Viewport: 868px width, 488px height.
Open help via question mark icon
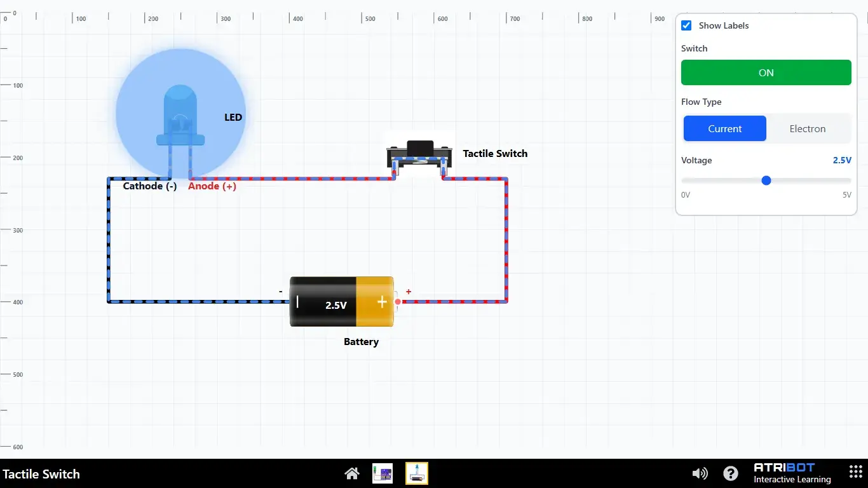[x=731, y=473]
